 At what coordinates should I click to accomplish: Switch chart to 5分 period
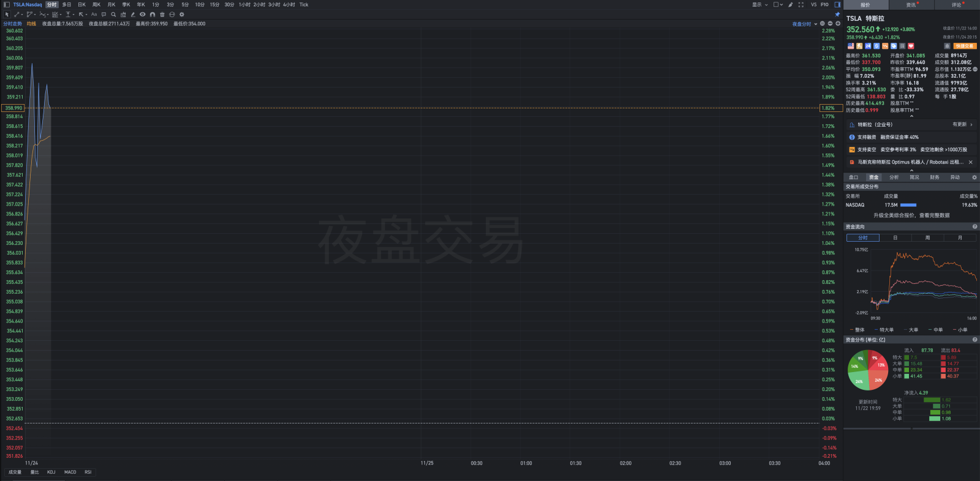(x=185, y=4)
